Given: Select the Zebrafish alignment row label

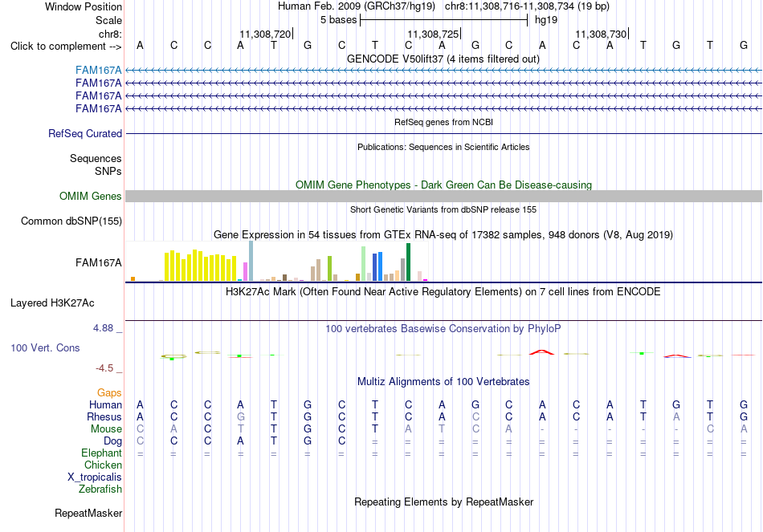Looking at the screenshot, I should pyautogui.click(x=100, y=489).
